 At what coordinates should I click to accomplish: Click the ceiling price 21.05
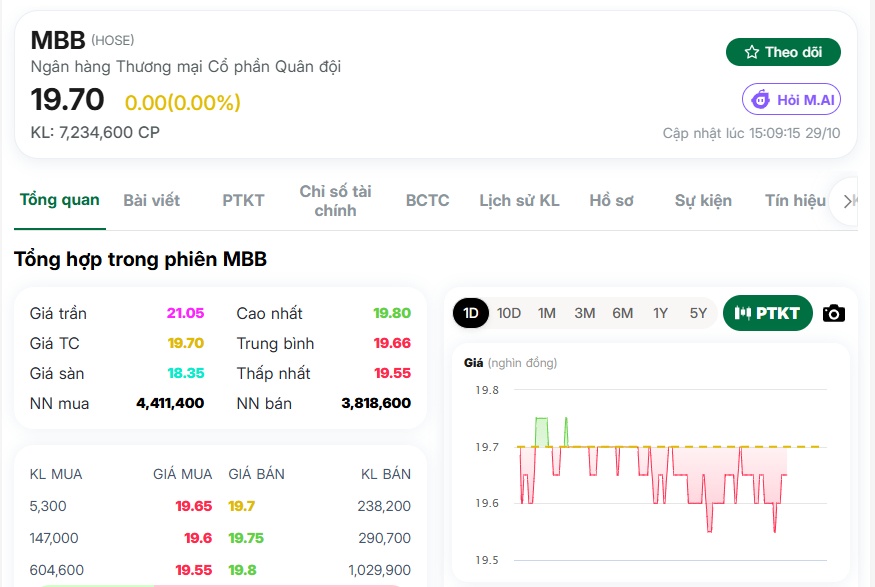[185, 313]
